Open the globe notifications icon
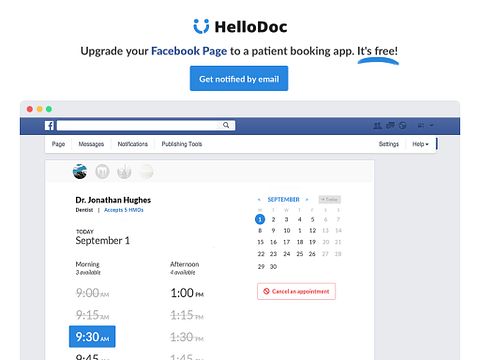Viewport: 480px width, 360px height. click(x=403, y=125)
